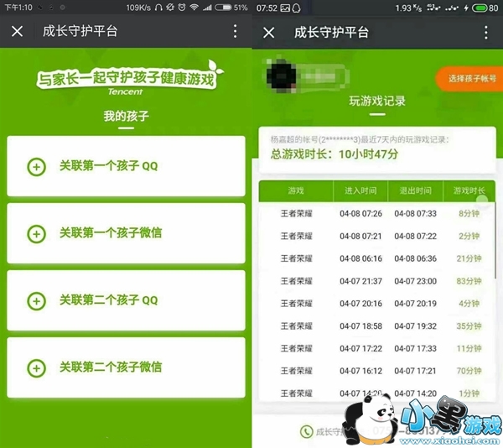Tap the headphone icon in left status bar

click(x=158, y=7)
